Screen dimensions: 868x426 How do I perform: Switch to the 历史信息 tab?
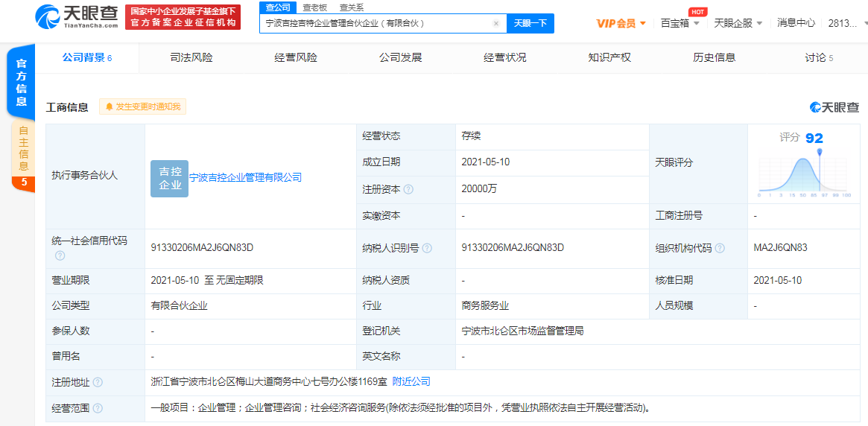pos(714,57)
